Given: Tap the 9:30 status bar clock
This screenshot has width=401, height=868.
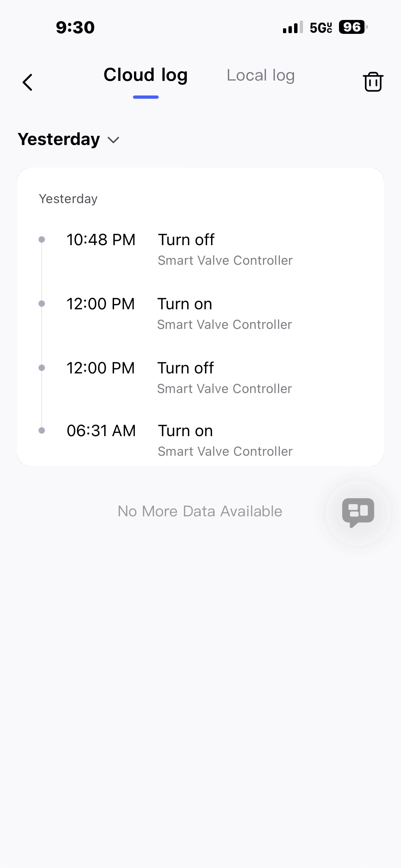Looking at the screenshot, I should [75, 27].
